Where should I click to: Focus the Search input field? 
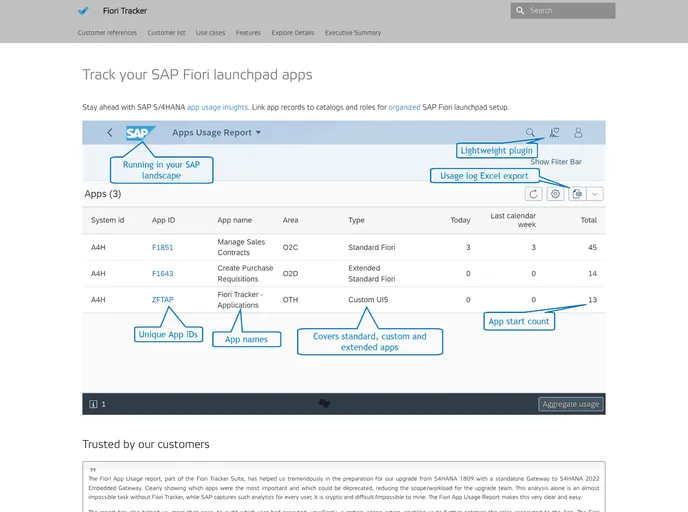coord(563,11)
